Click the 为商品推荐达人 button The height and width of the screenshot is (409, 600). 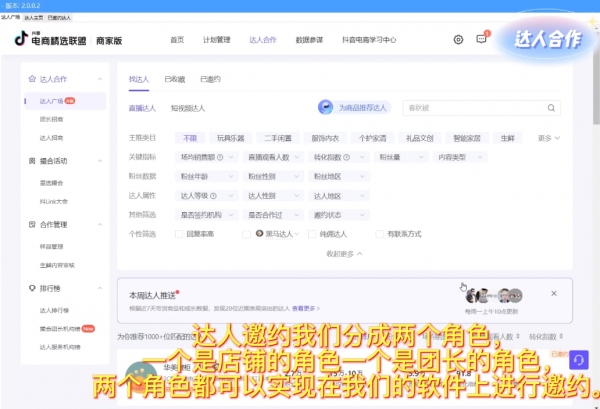coord(355,108)
